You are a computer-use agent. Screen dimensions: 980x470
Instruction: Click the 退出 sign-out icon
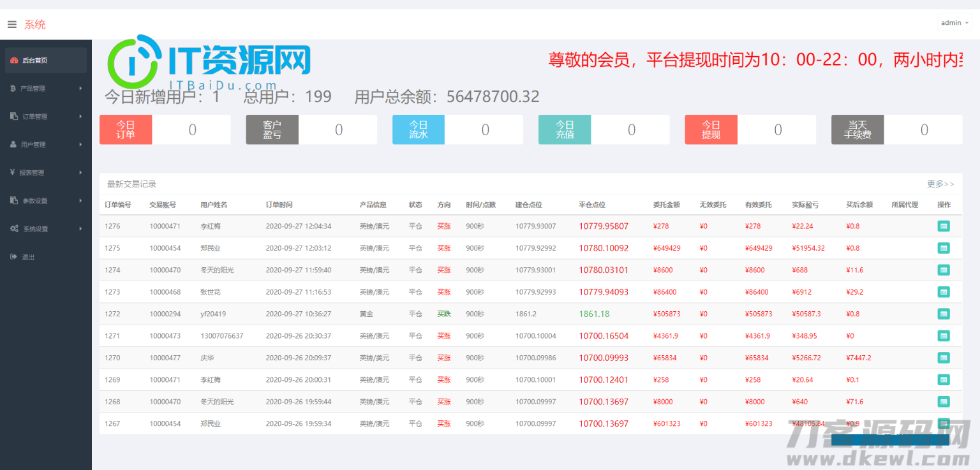[13, 257]
